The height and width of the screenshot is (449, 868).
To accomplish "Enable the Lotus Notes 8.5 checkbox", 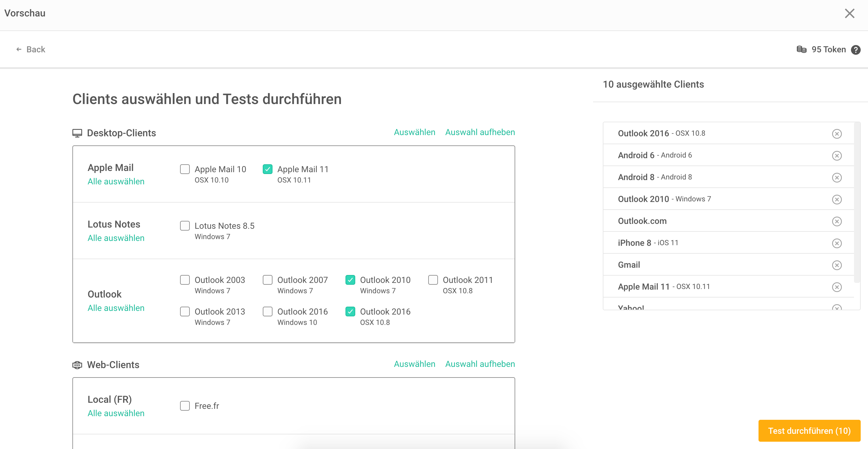I will point(185,226).
